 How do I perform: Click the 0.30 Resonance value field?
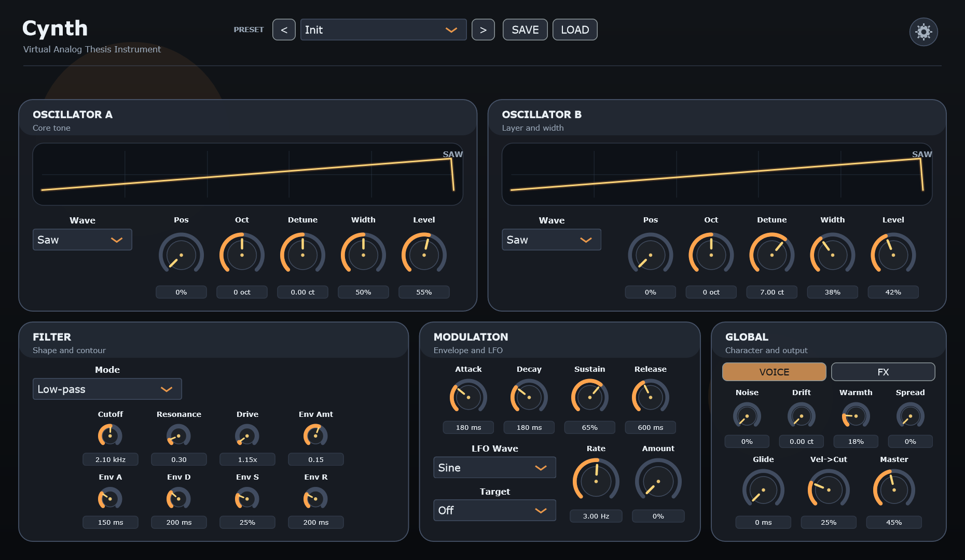[x=178, y=459]
